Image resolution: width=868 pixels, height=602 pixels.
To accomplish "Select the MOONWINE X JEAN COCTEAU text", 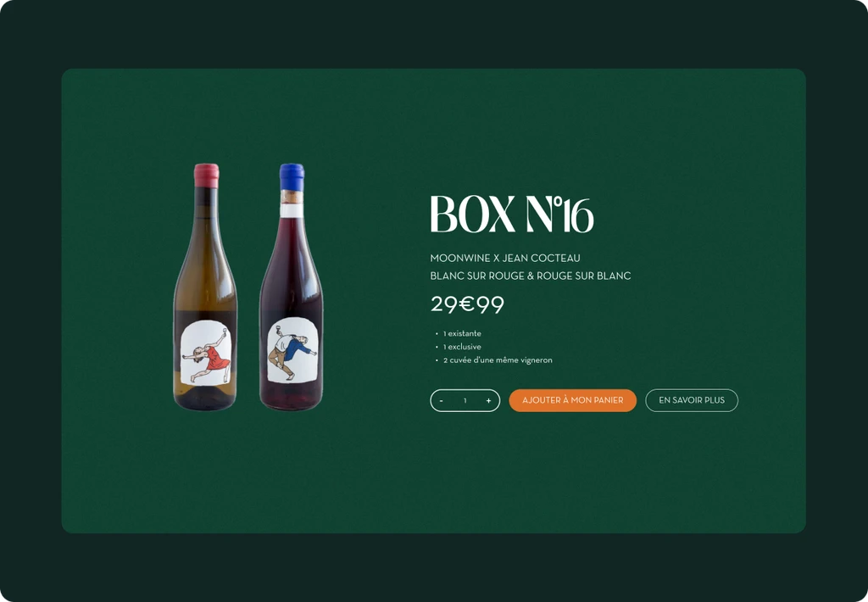I will point(505,258).
